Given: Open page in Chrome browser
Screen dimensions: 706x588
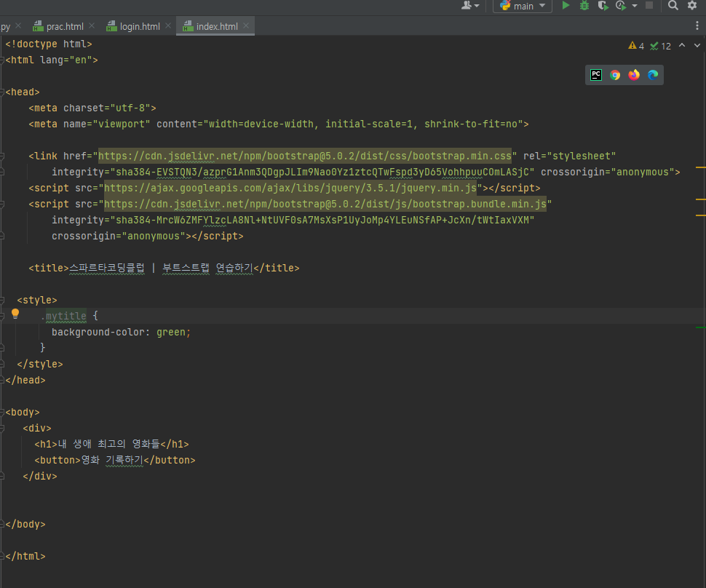Looking at the screenshot, I should [x=615, y=75].
